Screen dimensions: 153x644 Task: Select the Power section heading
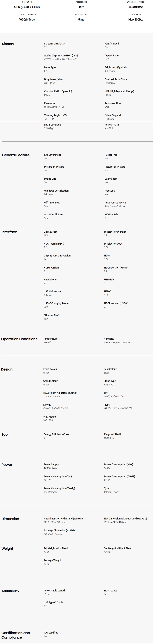[7, 465]
